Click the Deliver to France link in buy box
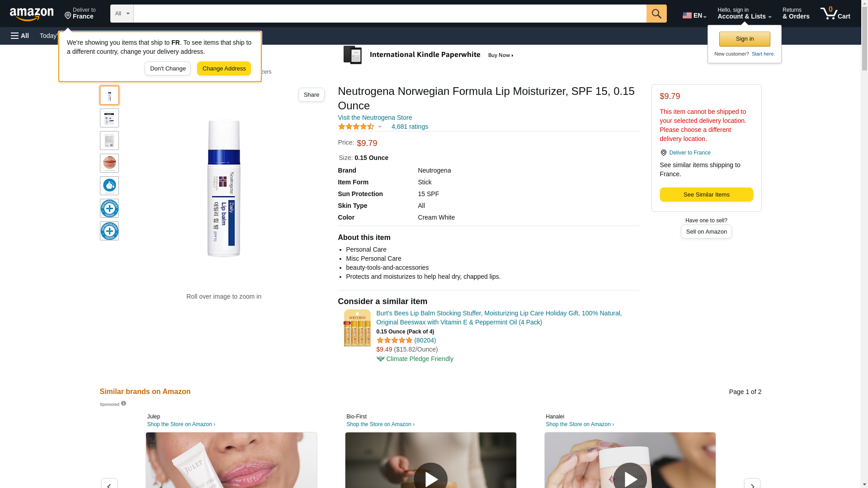This screenshot has width=868, height=488. point(690,153)
